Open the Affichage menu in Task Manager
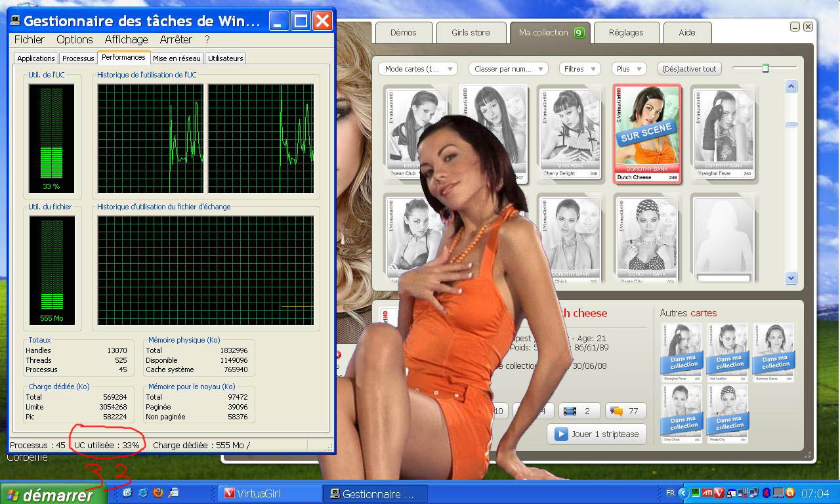This screenshot has height=504, width=840. coord(126,39)
